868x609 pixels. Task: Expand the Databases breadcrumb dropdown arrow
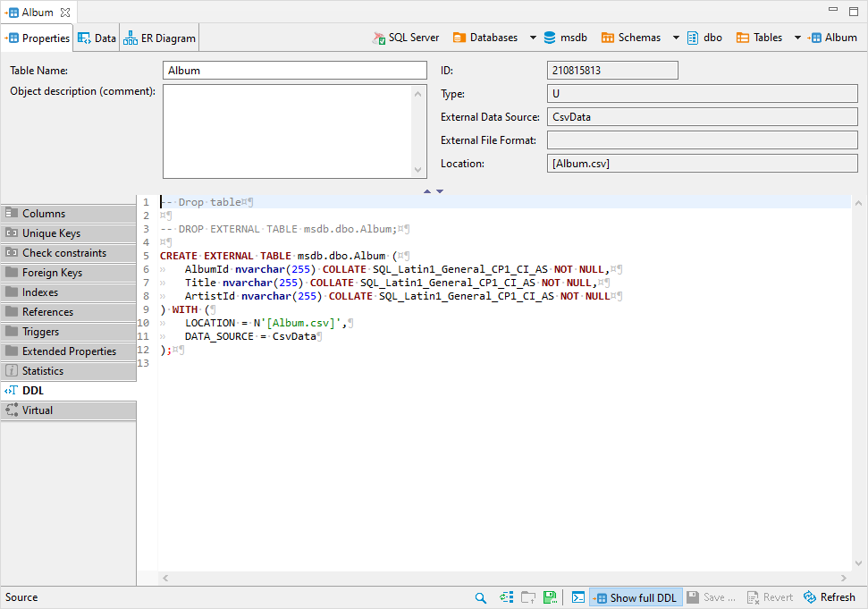click(x=533, y=38)
